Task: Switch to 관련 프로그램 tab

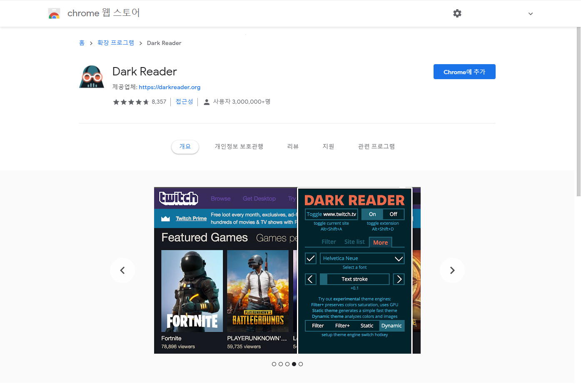Action: tap(377, 147)
